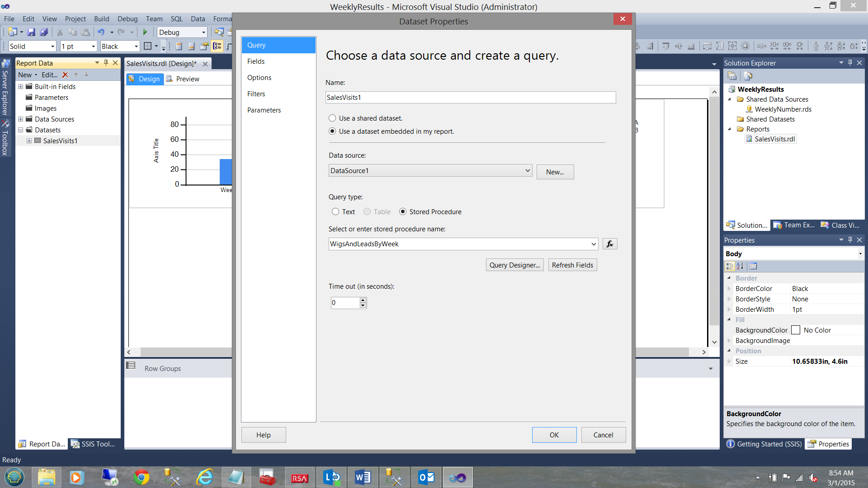Screen dimensions: 868x488
Task: Open Google Chrome from the taskbar
Action: [141, 478]
